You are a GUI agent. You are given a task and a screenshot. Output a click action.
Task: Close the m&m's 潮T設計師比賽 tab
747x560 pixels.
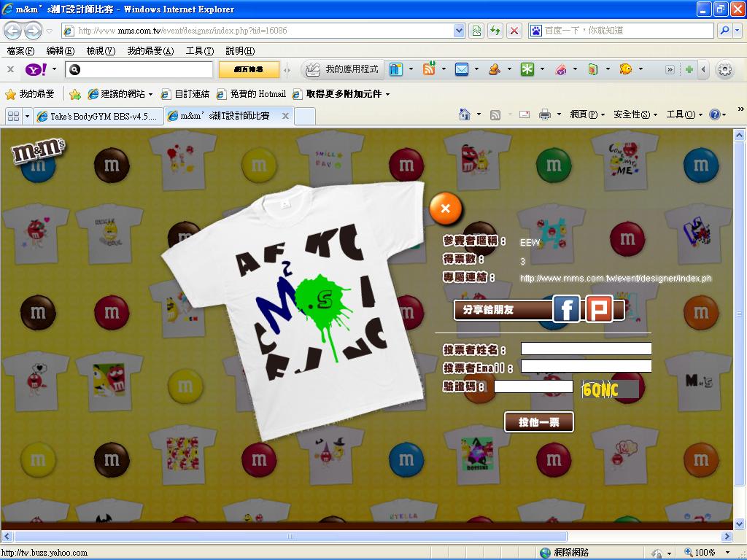click(x=285, y=116)
